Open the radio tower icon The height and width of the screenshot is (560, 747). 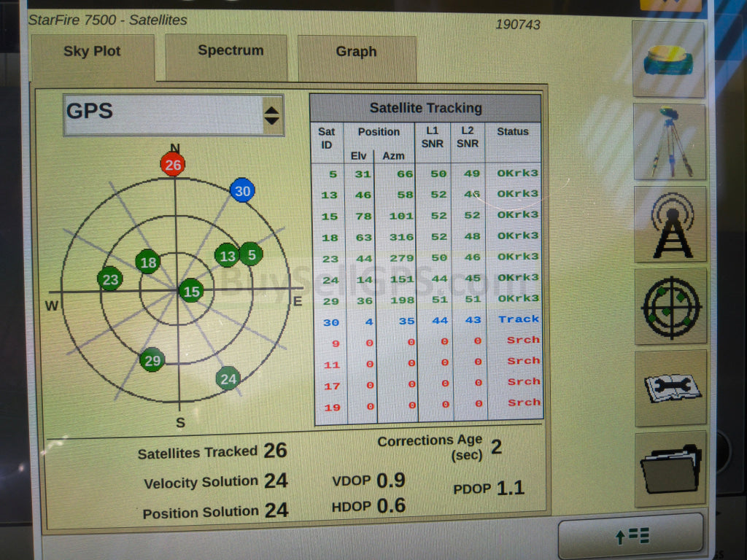[670, 224]
